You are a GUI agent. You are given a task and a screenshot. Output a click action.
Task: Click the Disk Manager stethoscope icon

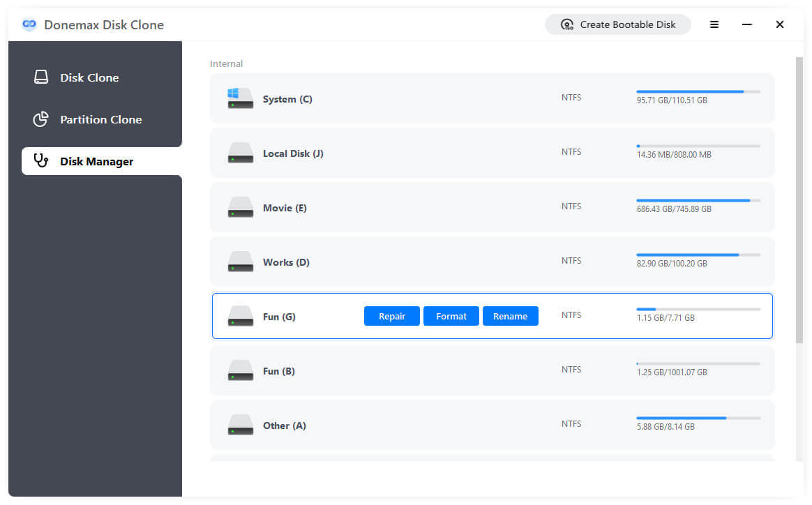click(x=41, y=161)
